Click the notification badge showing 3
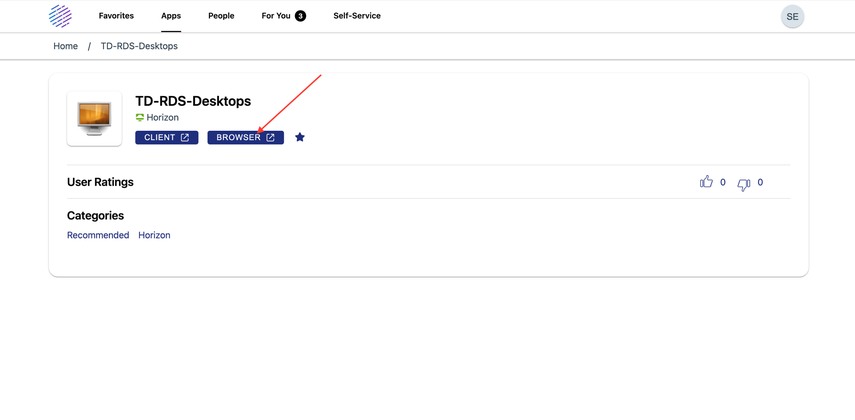The width and height of the screenshot is (855, 420). pyautogui.click(x=300, y=16)
